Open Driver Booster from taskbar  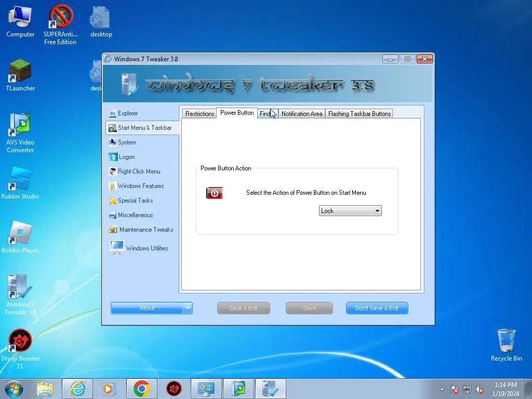coord(174,389)
